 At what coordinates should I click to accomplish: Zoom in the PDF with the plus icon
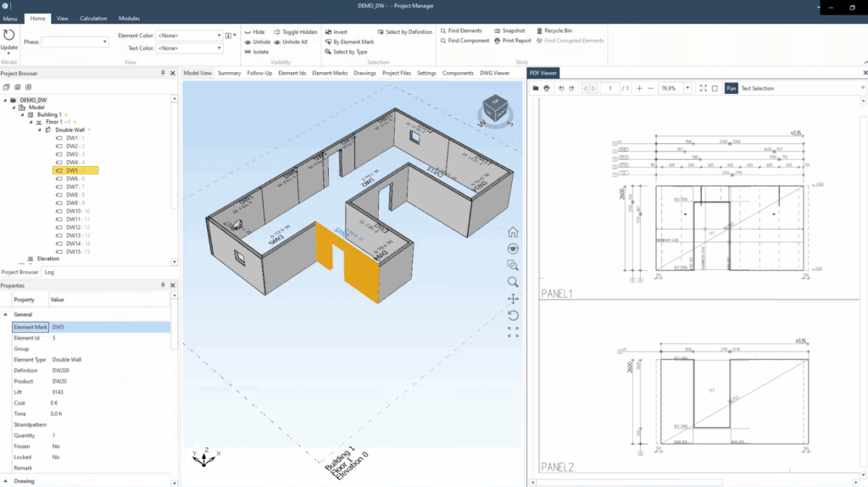[x=639, y=88]
